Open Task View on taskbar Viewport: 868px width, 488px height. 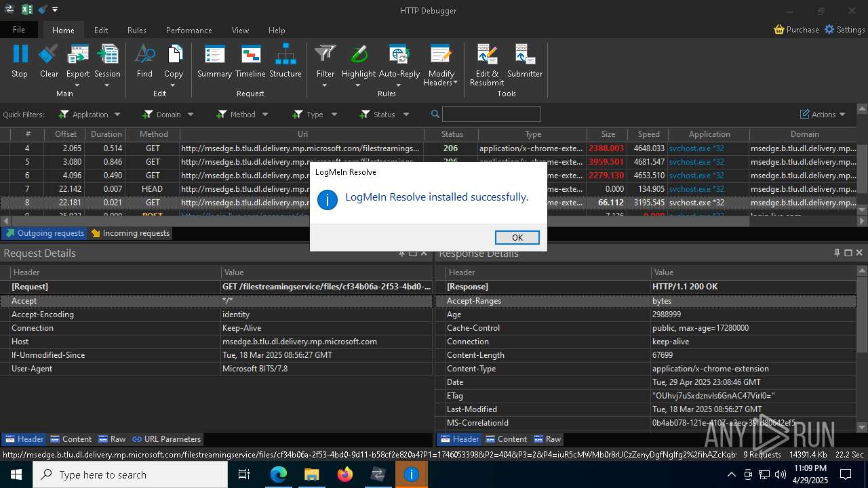(x=245, y=474)
